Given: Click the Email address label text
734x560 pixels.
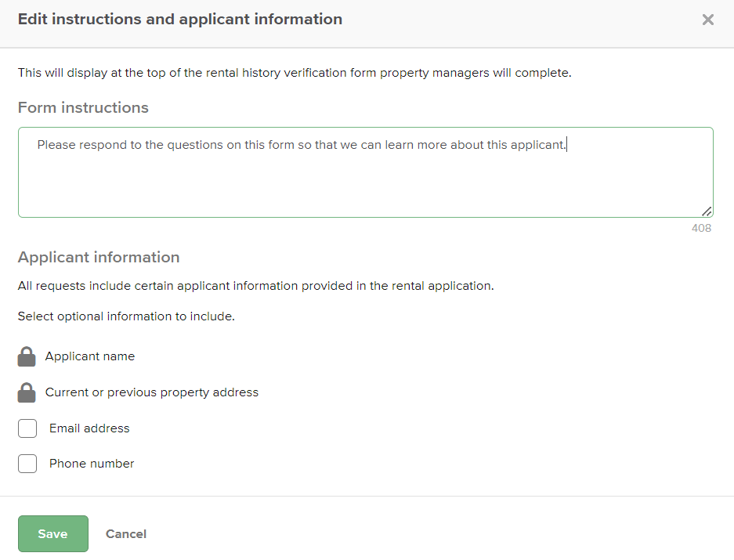Looking at the screenshot, I should pos(89,428).
